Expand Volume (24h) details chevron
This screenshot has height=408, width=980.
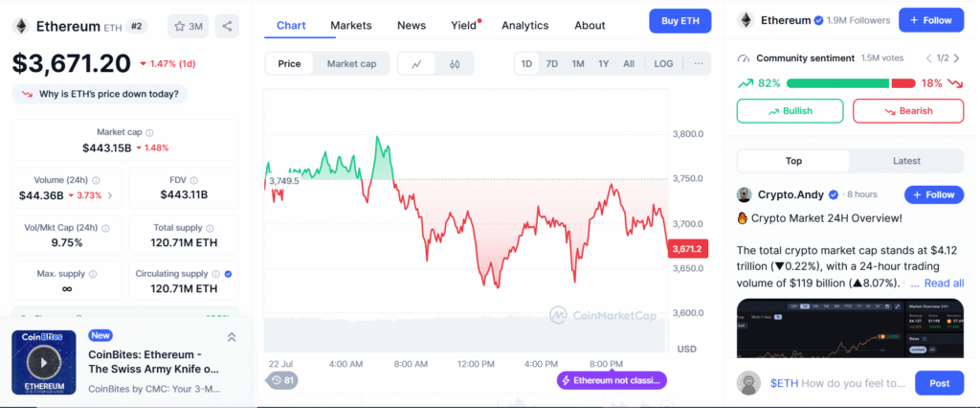(x=110, y=195)
